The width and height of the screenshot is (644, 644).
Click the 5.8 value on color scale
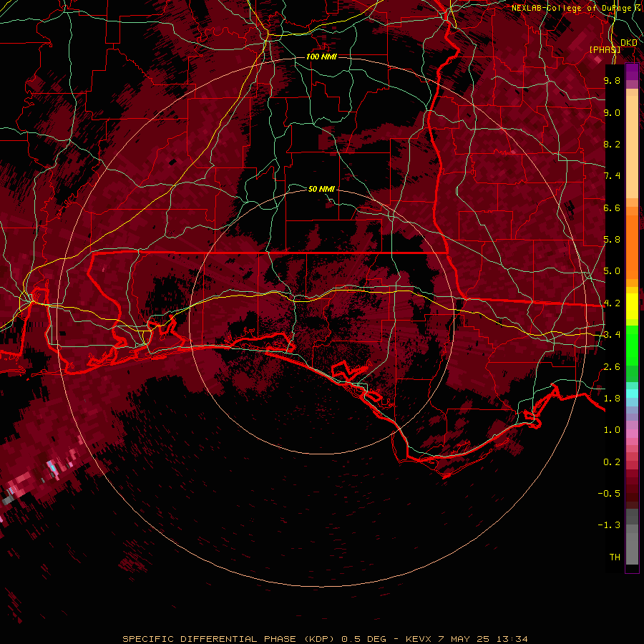612,240
